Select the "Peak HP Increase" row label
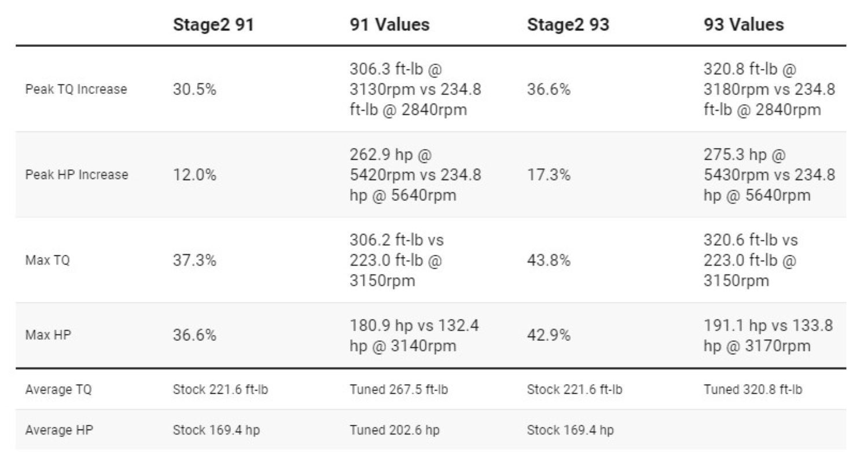Viewport: 868px width, 452px height. [76, 175]
